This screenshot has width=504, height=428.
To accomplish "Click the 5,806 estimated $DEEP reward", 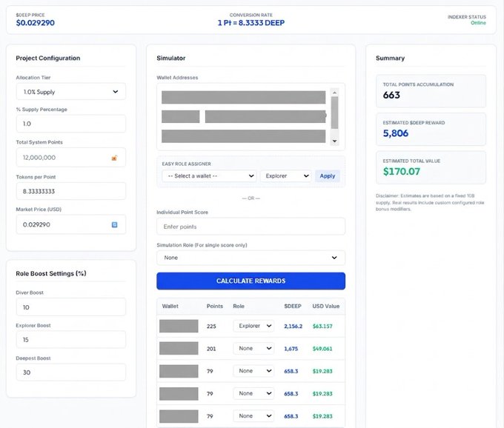I will click(395, 133).
